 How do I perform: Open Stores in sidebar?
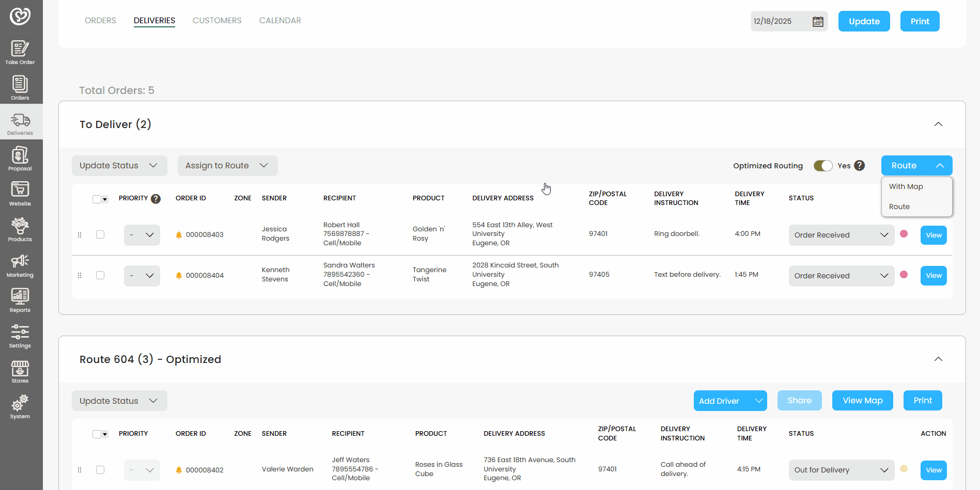20,371
